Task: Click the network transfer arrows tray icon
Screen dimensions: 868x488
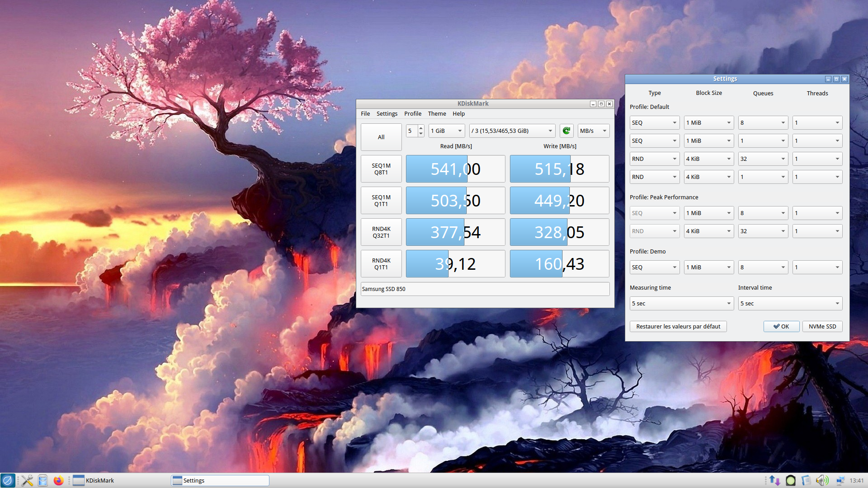Action: 774,480
